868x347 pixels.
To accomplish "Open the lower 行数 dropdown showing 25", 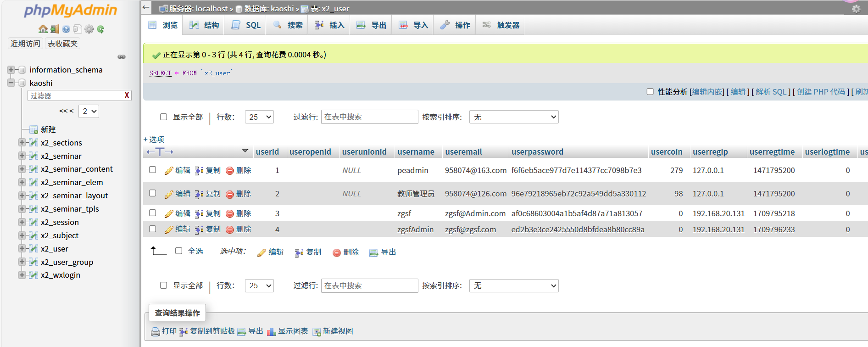I will [x=259, y=285].
